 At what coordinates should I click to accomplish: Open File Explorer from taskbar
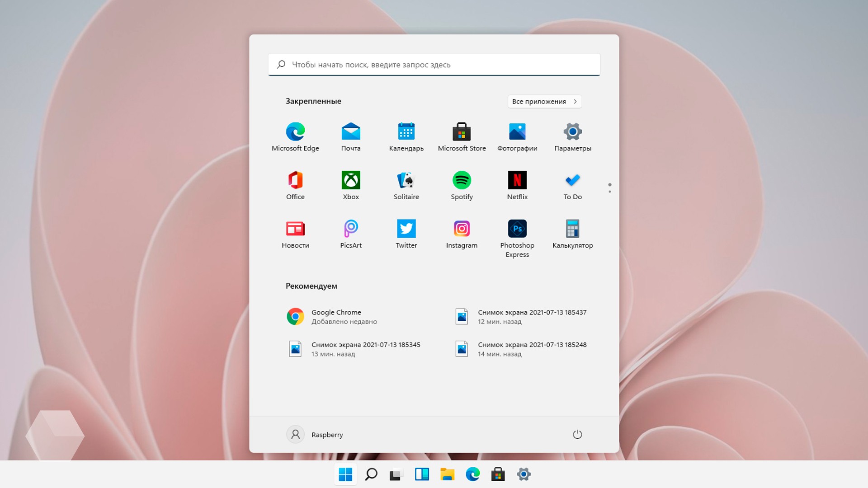(447, 474)
